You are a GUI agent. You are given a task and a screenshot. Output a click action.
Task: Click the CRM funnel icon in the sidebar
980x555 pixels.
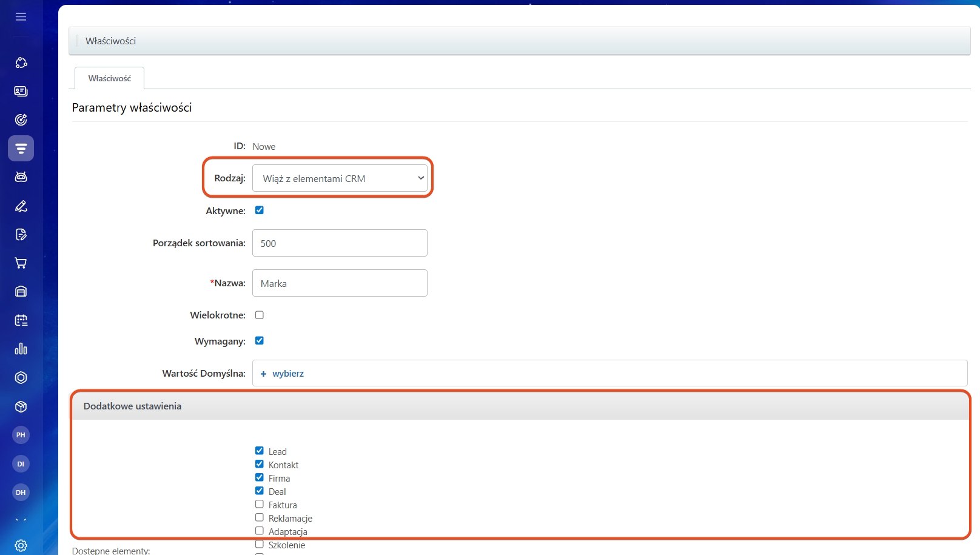point(21,149)
